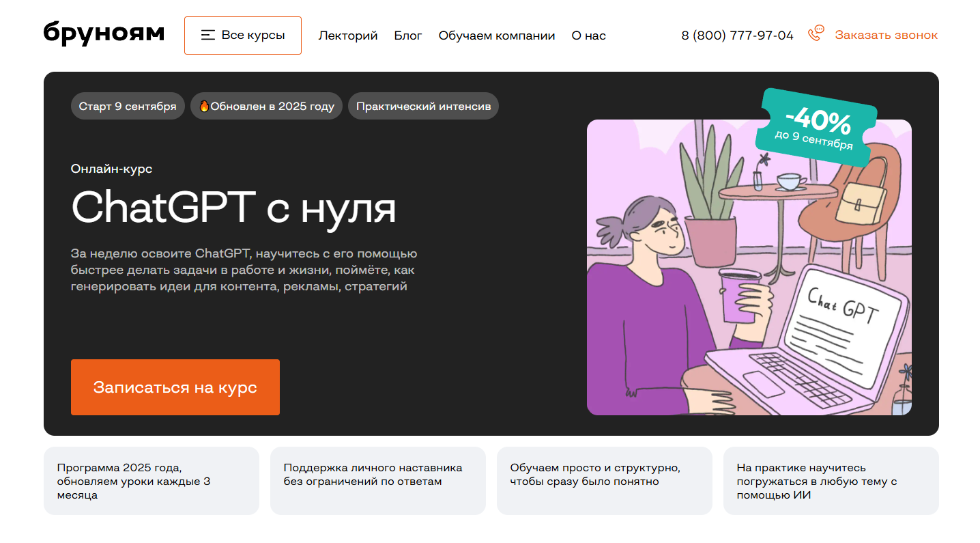
Task: Select the Практический интенсив tag
Action: (x=423, y=106)
